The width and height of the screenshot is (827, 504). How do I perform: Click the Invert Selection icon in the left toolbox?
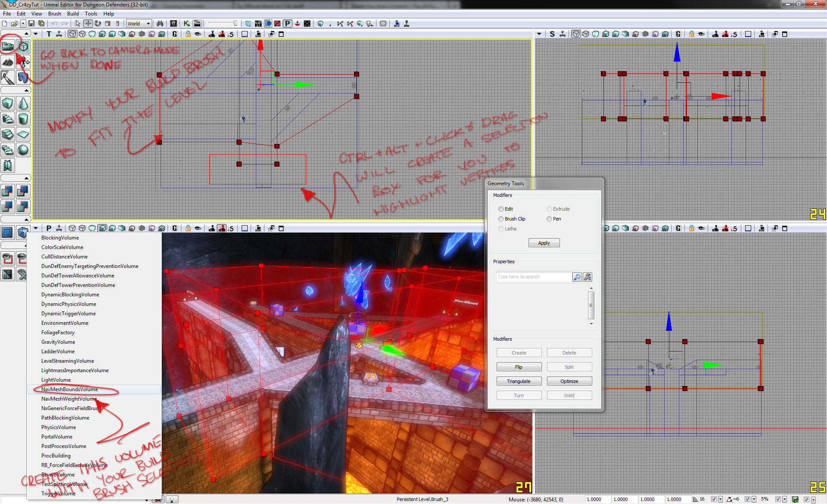click(x=8, y=274)
